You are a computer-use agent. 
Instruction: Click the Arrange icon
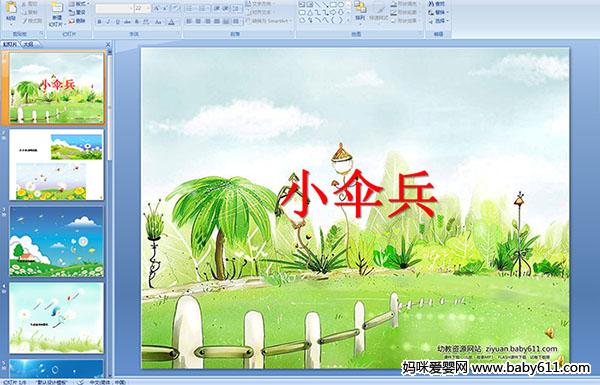point(360,10)
